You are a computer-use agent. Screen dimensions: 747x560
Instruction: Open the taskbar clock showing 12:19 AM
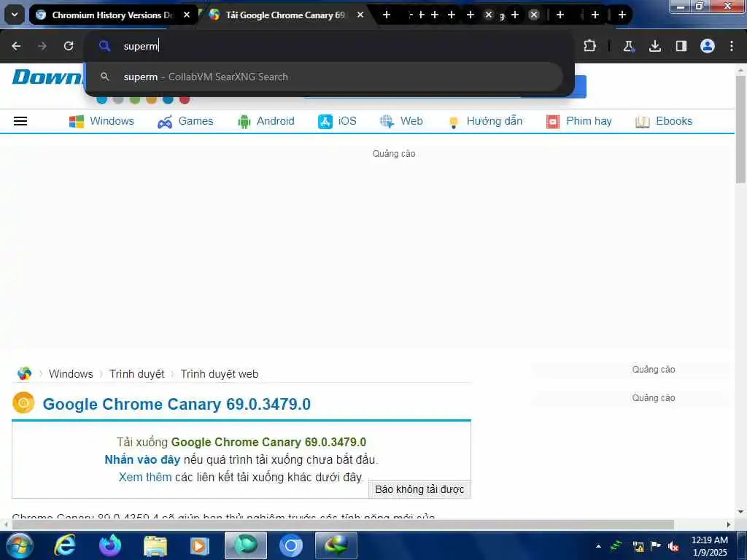(x=710, y=546)
